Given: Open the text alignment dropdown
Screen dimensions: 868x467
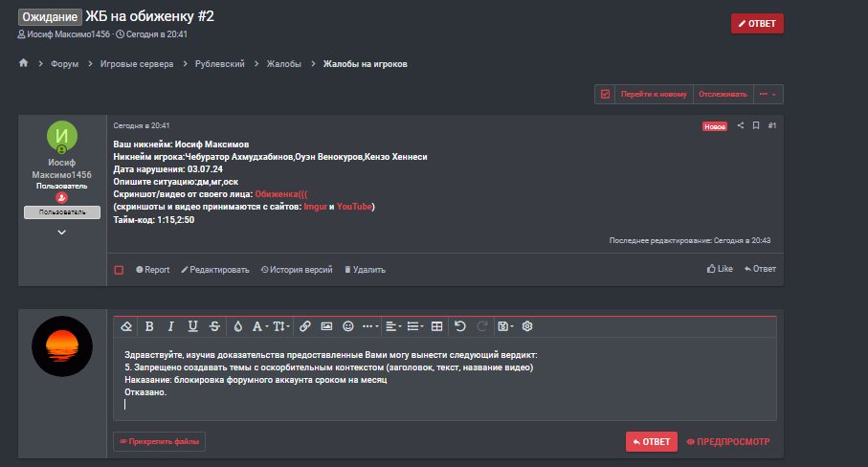Looking at the screenshot, I should (393, 326).
